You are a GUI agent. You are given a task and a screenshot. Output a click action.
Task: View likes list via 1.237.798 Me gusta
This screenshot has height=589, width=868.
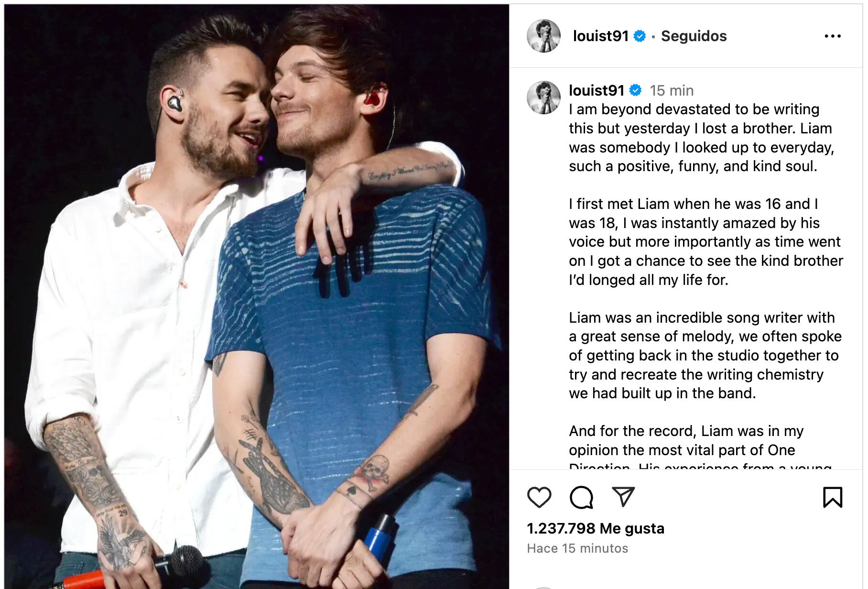pyautogui.click(x=596, y=528)
